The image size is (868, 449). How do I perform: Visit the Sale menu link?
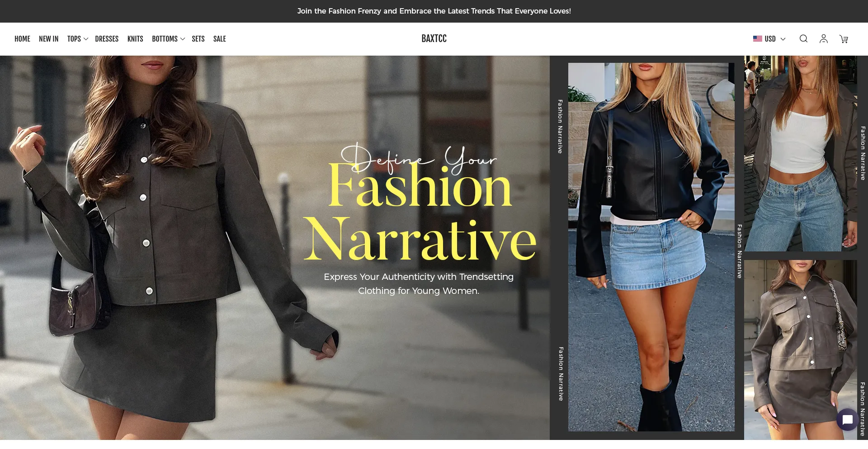(x=219, y=39)
